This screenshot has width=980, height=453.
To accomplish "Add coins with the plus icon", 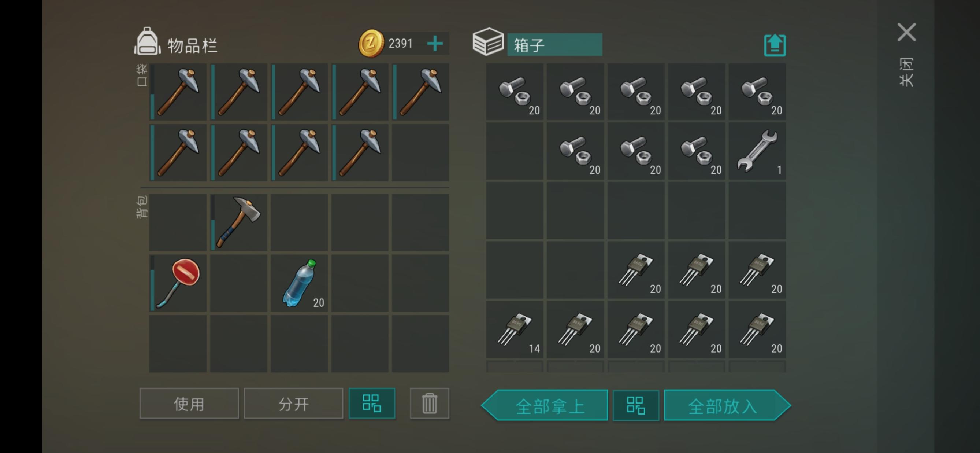I will tap(435, 43).
